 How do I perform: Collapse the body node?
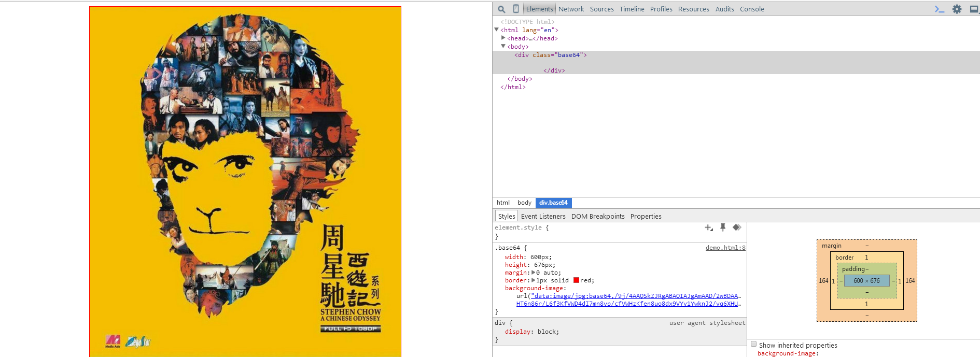pos(503,46)
